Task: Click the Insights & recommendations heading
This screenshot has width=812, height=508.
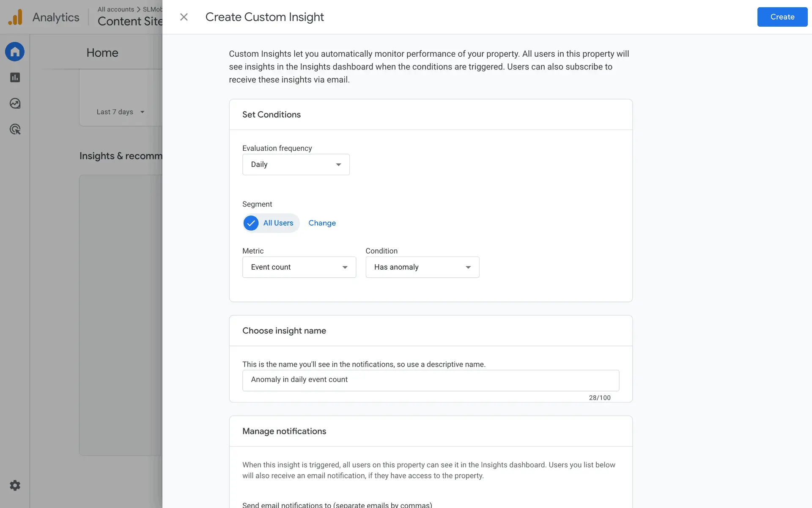Action: 121,156
